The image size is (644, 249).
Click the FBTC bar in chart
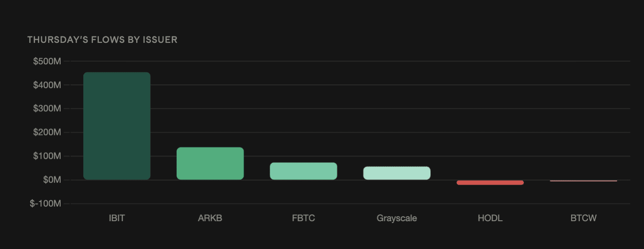303,171
